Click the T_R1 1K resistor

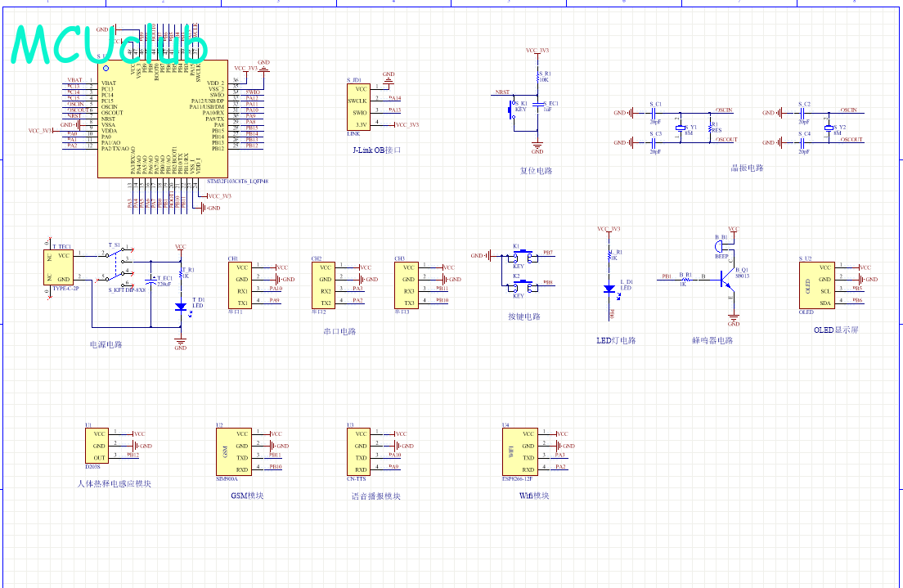point(181,274)
